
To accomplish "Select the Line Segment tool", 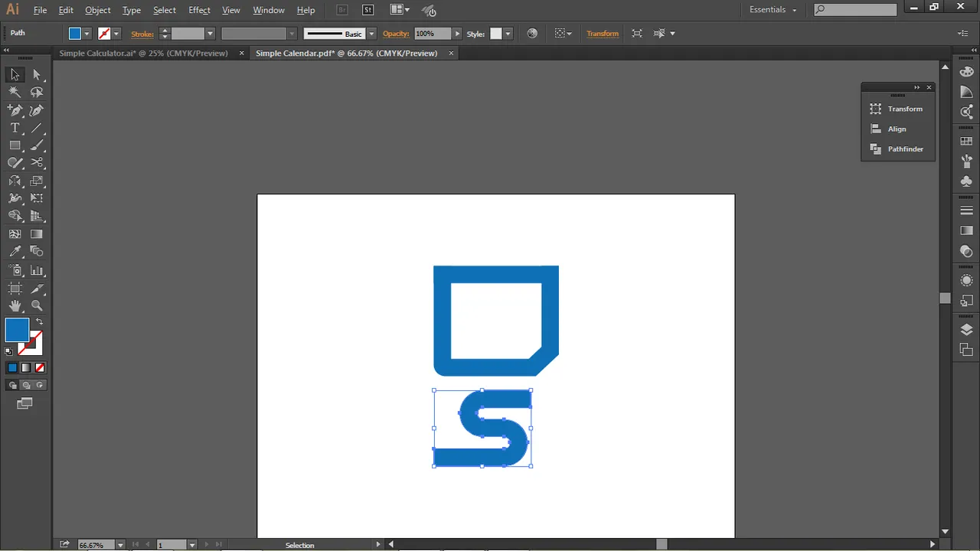I will (37, 128).
